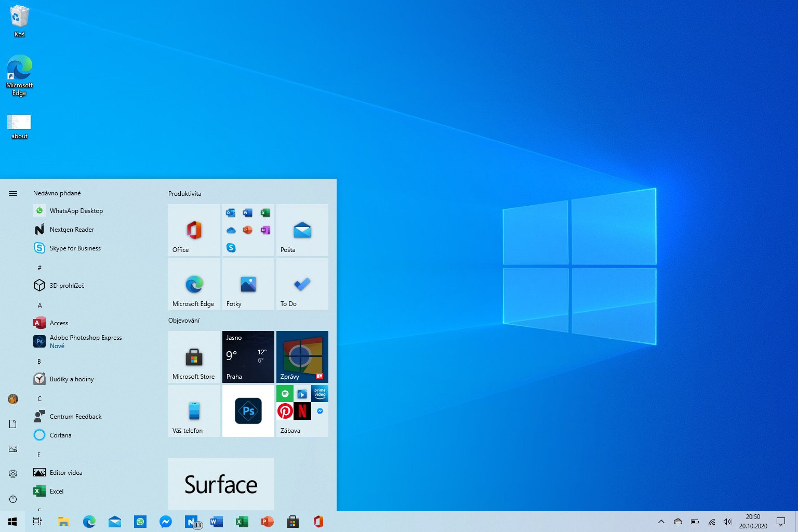
Task: Select the about file on desktop
Action: tap(19, 127)
